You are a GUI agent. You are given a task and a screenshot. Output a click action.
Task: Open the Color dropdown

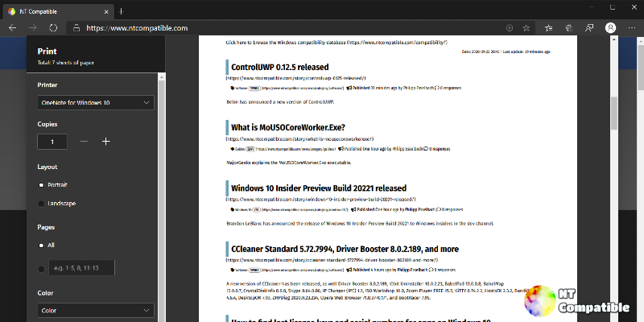[96, 311]
